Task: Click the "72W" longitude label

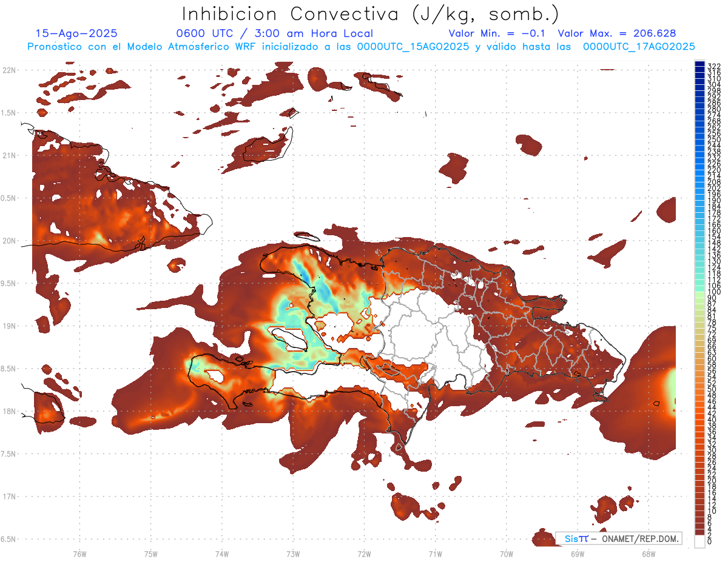Action: [364, 554]
